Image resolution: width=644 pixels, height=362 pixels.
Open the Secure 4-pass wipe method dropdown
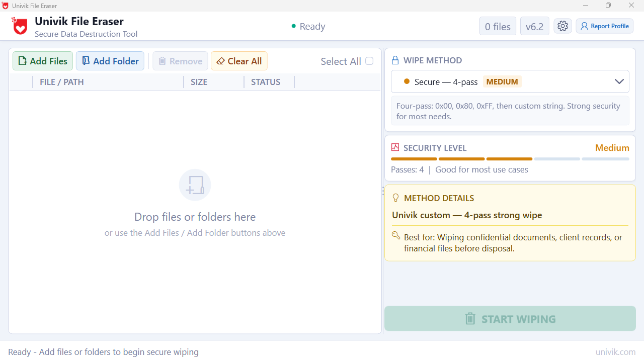pos(510,81)
